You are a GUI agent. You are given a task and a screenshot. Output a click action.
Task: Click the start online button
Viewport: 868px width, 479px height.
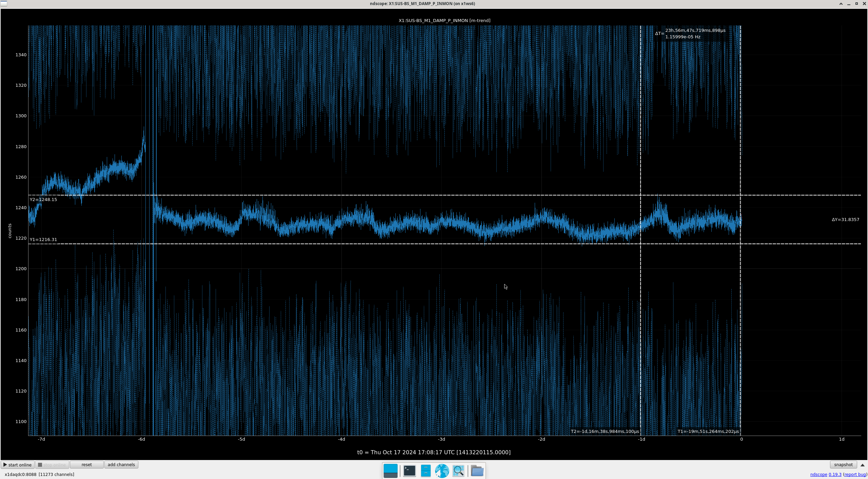click(18, 465)
